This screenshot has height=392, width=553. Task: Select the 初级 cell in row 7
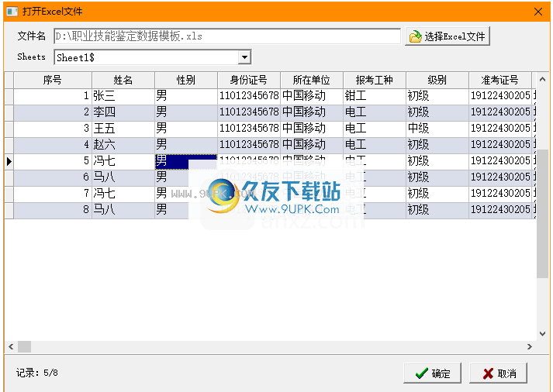pos(437,194)
